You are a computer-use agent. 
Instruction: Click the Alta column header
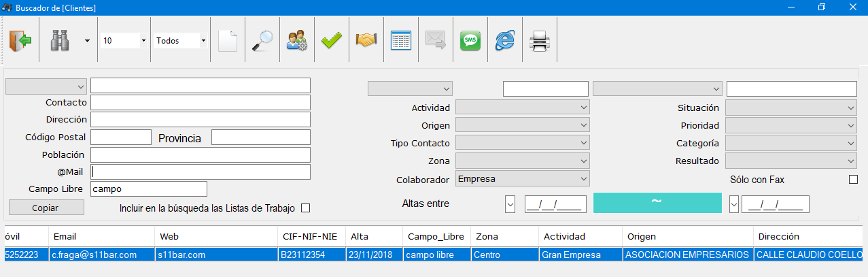[x=374, y=236]
